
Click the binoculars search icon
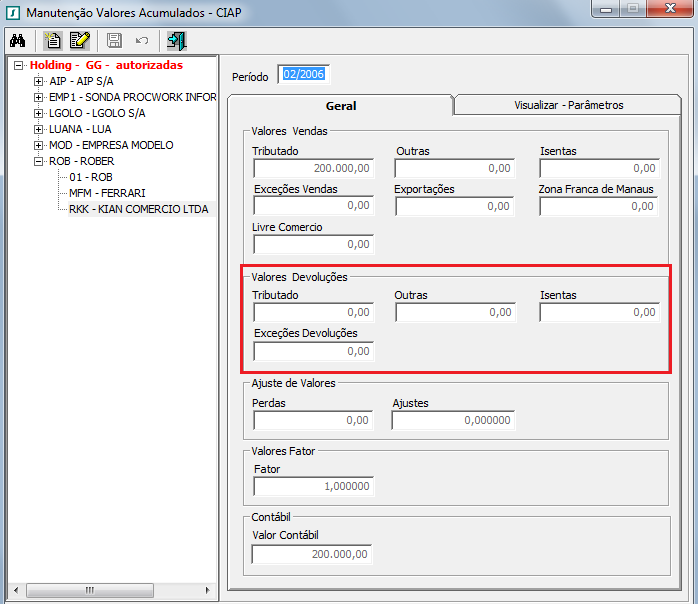click(17, 41)
